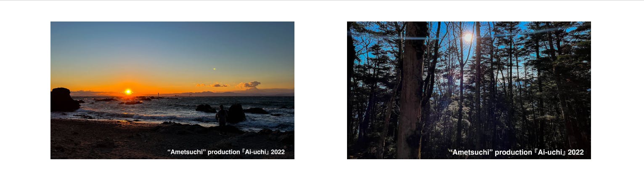
Task: Click the large rock at left edge of beach photo
Action: (64, 99)
